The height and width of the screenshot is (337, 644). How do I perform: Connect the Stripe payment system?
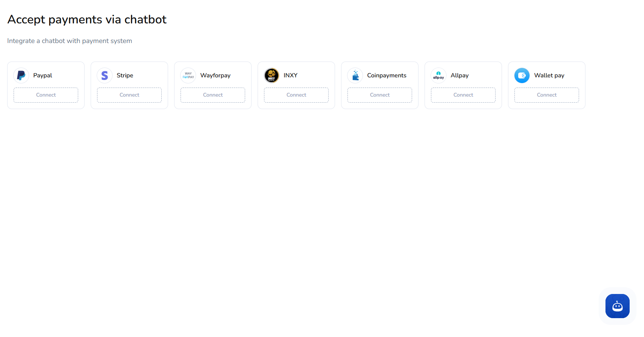point(130,95)
